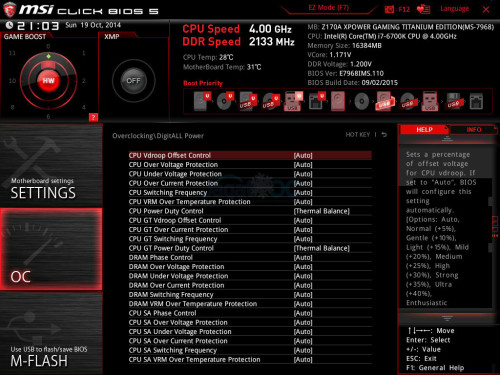Click the clock icon beside the time

(9, 25)
